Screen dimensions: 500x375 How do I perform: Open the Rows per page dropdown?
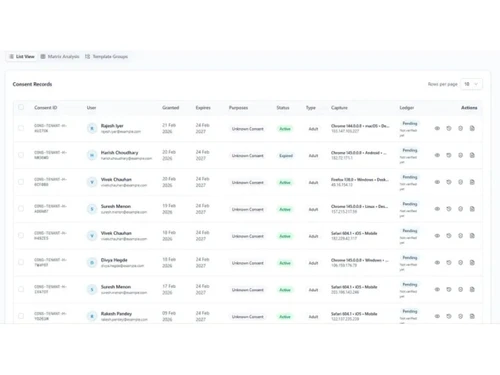(x=471, y=84)
